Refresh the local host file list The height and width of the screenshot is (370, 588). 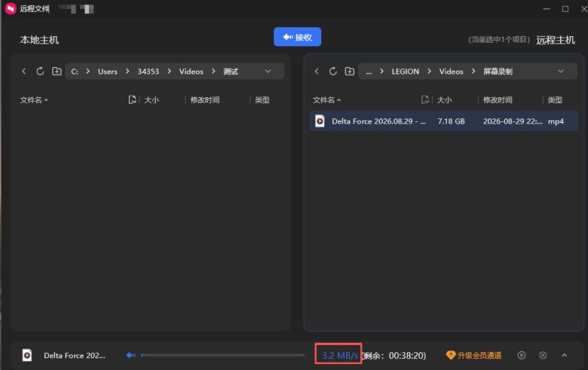40,71
